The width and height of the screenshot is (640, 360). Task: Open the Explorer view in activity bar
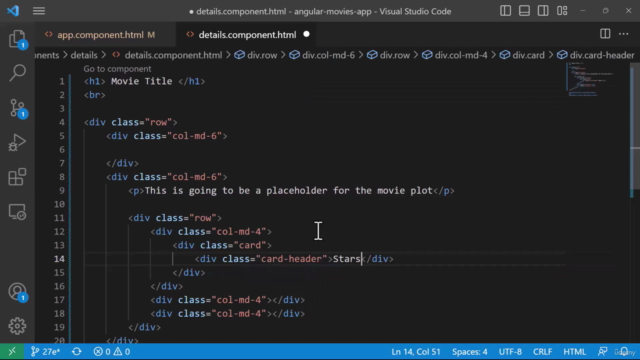17,39
